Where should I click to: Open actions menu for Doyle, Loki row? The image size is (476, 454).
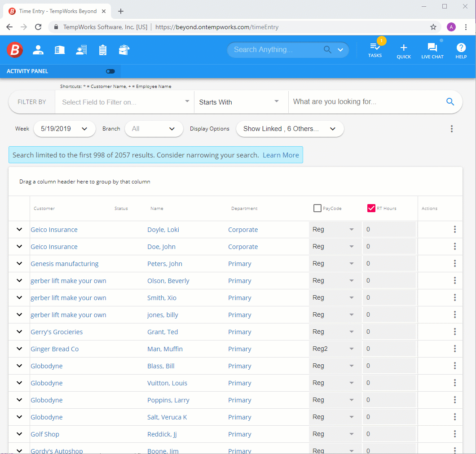click(x=455, y=229)
